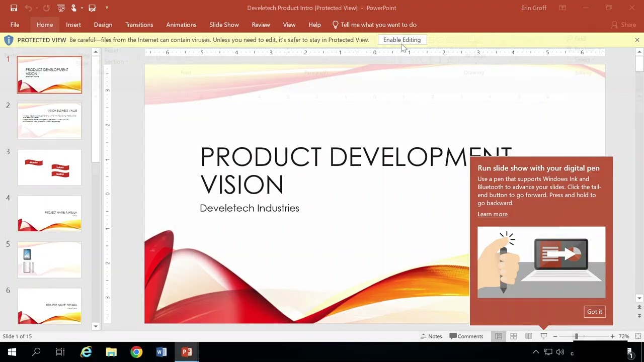Select slide 2 thumbnail Vision Business Value
Viewport: 644px width, 362px height.
(49, 121)
